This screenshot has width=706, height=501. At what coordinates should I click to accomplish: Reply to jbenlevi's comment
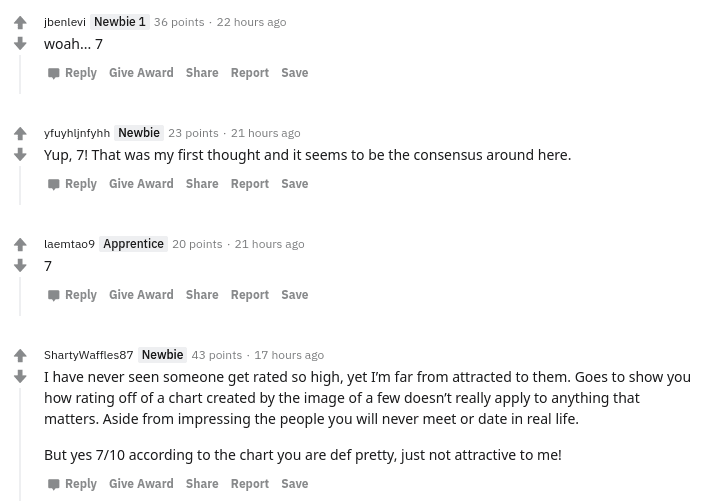pos(72,73)
